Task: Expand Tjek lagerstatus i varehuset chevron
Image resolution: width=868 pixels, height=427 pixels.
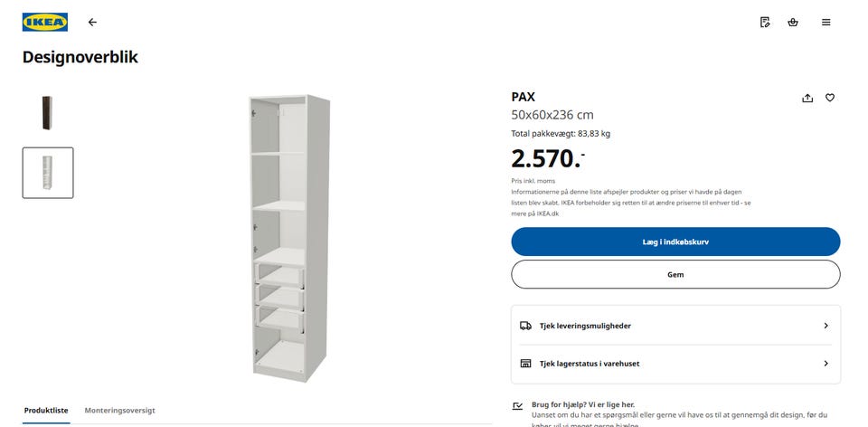Action: click(x=826, y=364)
